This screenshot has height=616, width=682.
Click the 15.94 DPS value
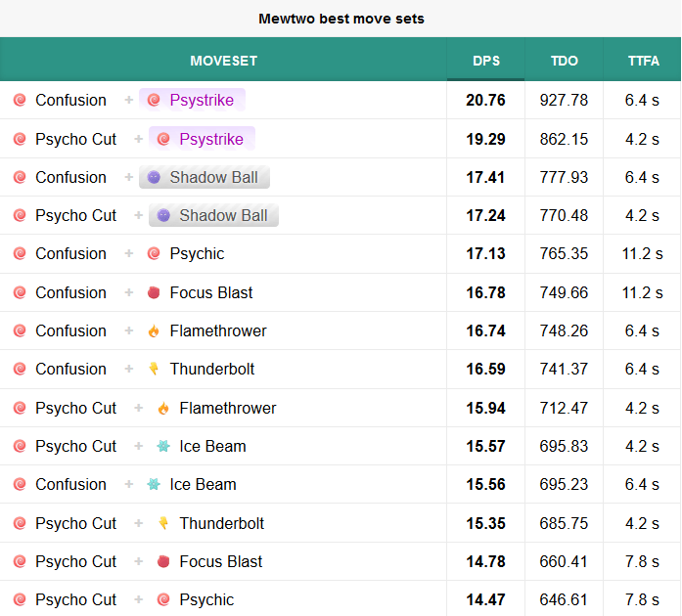point(485,409)
